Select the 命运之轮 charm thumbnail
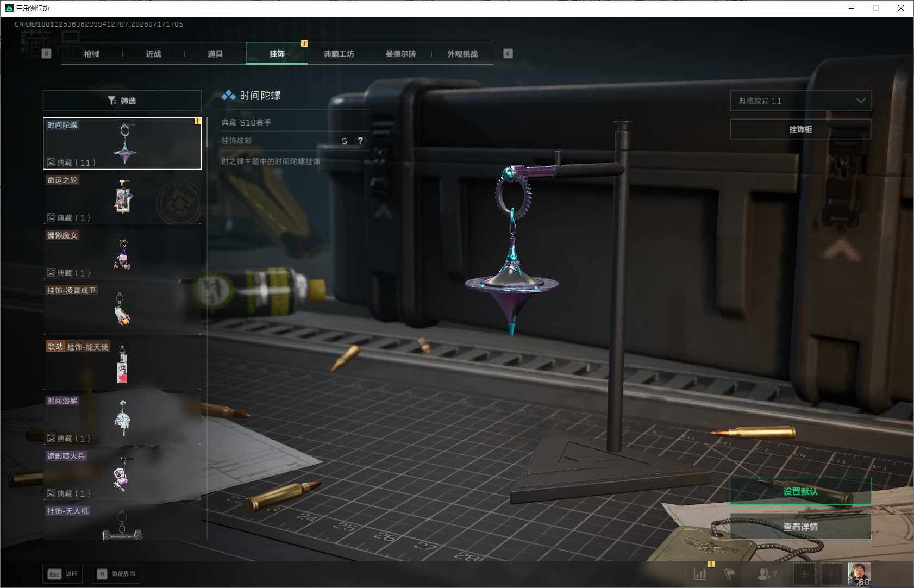Image resolution: width=914 pixels, height=588 pixels. point(122,198)
